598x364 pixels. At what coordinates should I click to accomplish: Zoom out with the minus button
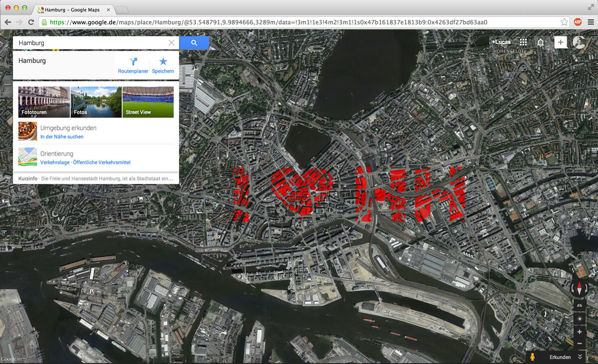point(579,344)
